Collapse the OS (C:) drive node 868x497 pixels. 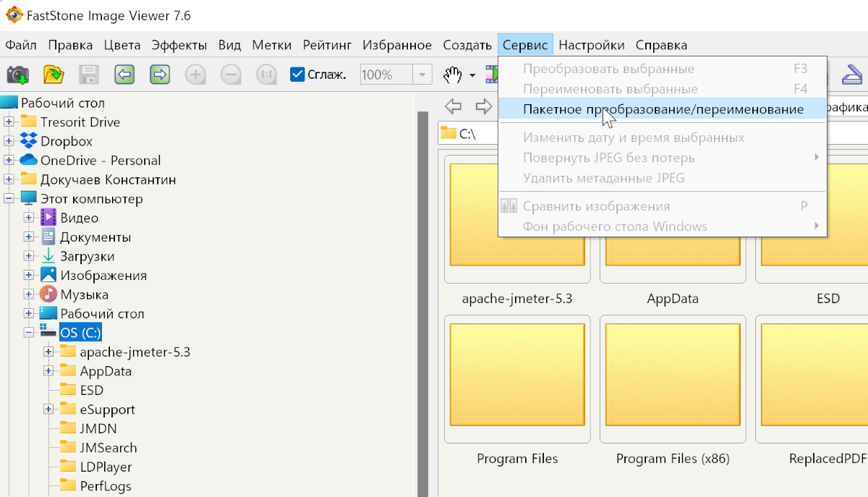click(x=29, y=333)
